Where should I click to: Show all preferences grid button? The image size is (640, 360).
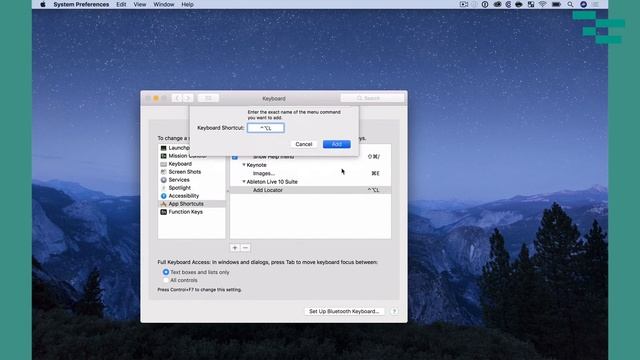click(208, 98)
